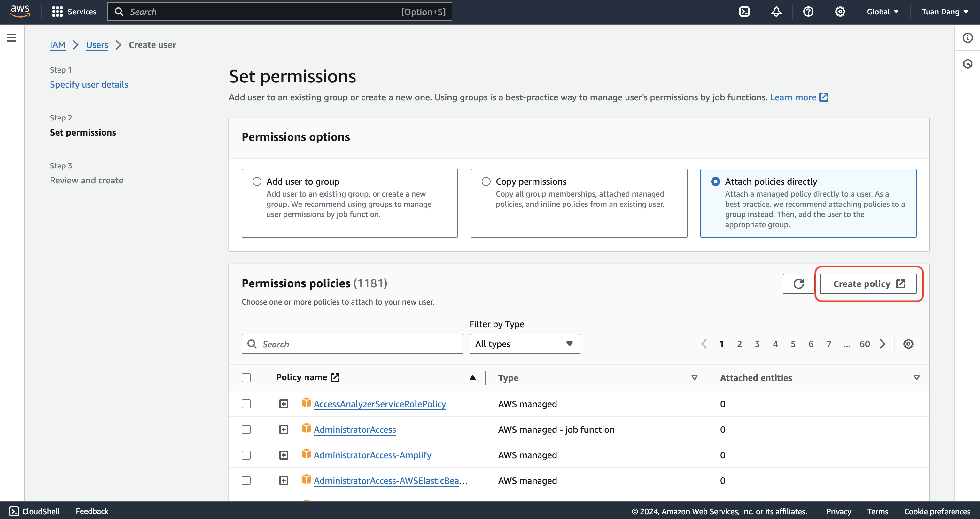Open the Learn more link
Image resolution: width=980 pixels, height=519 pixels.
point(799,97)
